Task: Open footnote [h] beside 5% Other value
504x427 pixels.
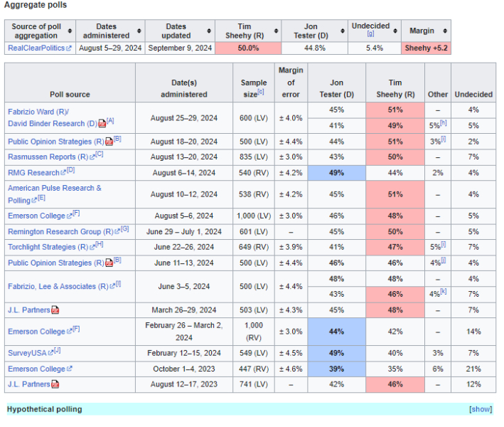Action: (x=444, y=123)
